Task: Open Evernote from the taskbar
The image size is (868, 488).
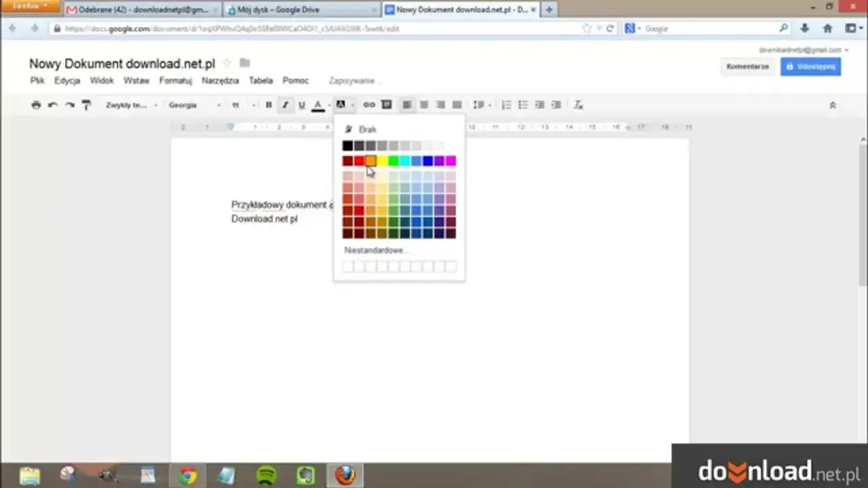Action: 306,476
